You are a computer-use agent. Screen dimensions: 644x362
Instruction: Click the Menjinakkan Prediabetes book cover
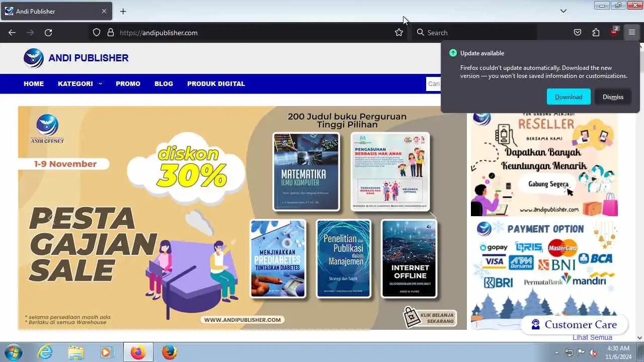(278, 258)
